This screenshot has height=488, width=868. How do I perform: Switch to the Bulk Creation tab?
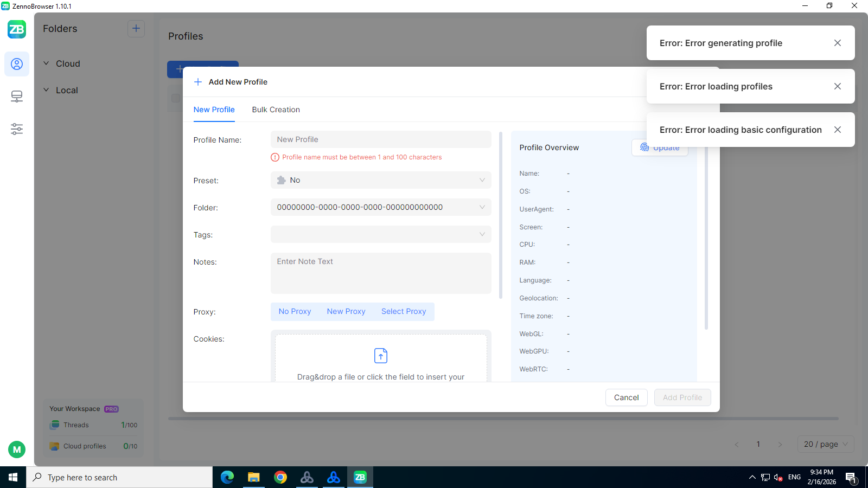pyautogui.click(x=276, y=110)
